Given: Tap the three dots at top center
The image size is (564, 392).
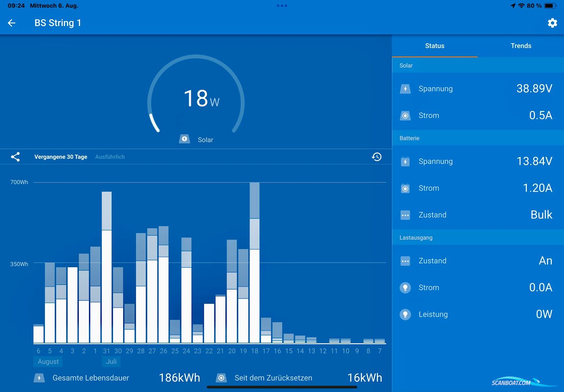Looking at the screenshot, I should pyautogui.click(x=282, y=6).
